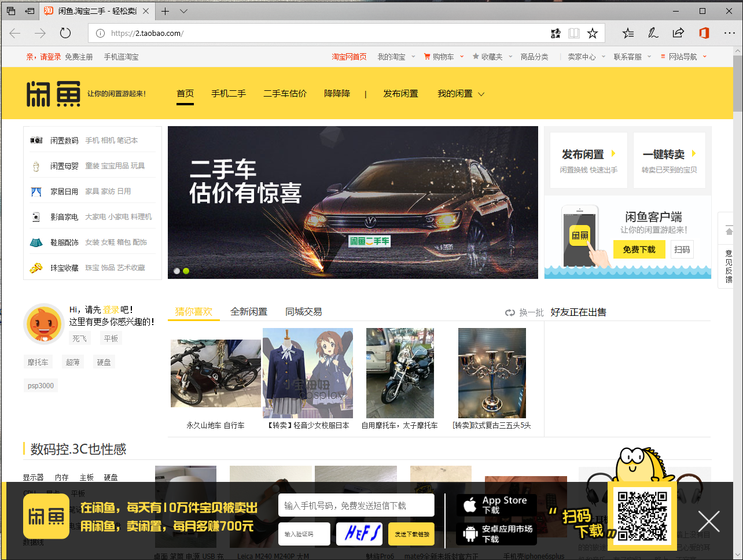The height and width of the screenshot is (560, 743).
Task: Go to 淘宝网首页
Action: pos(349,57)
